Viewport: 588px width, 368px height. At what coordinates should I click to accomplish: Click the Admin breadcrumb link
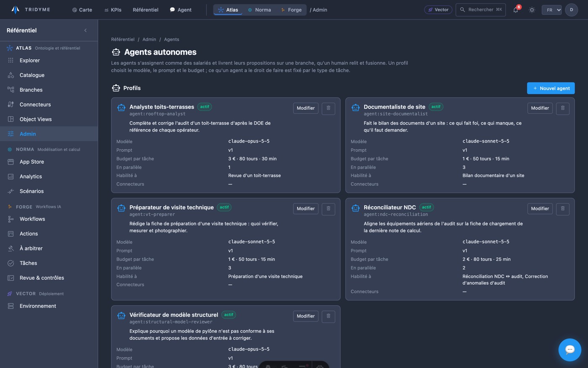coord(149,40)
